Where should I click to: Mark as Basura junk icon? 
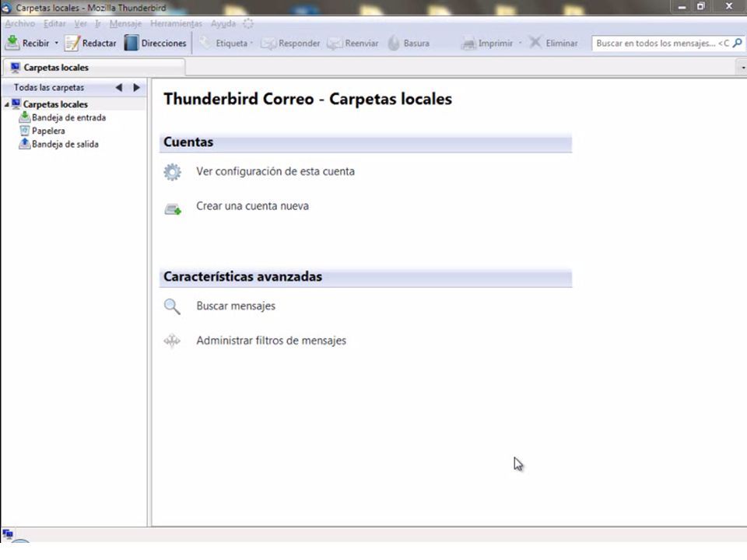tap(394, 44)
